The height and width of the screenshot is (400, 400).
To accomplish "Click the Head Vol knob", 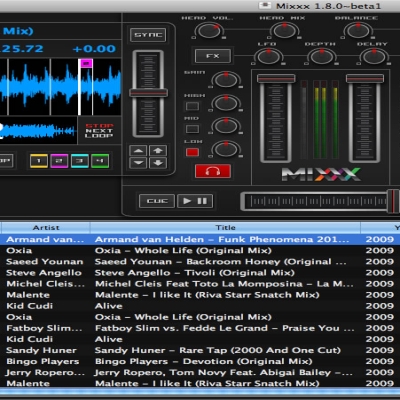I will pyautogui.click(x=209, y=31).
